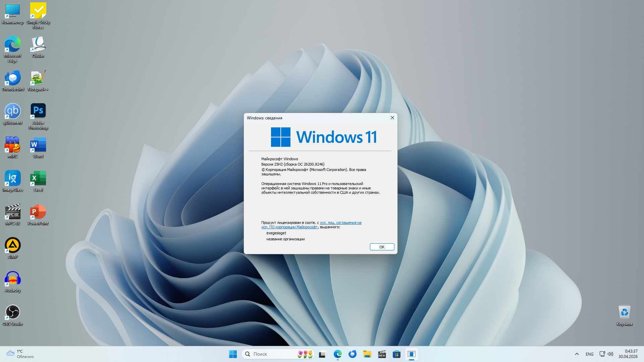The image size is (644, 362).
Task: Select the Word desktop shortcut
Action: click(38, 147)
